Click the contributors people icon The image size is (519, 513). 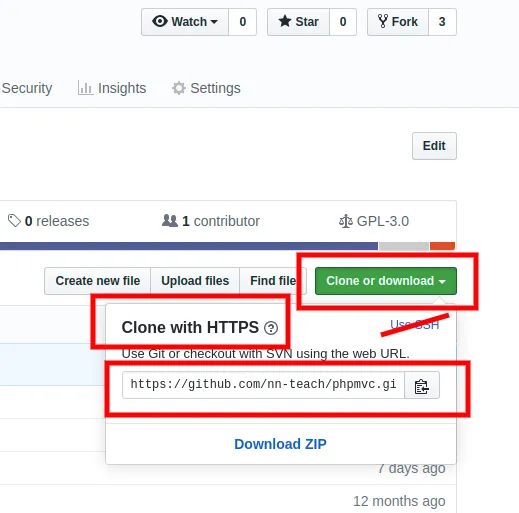point(170,221)
